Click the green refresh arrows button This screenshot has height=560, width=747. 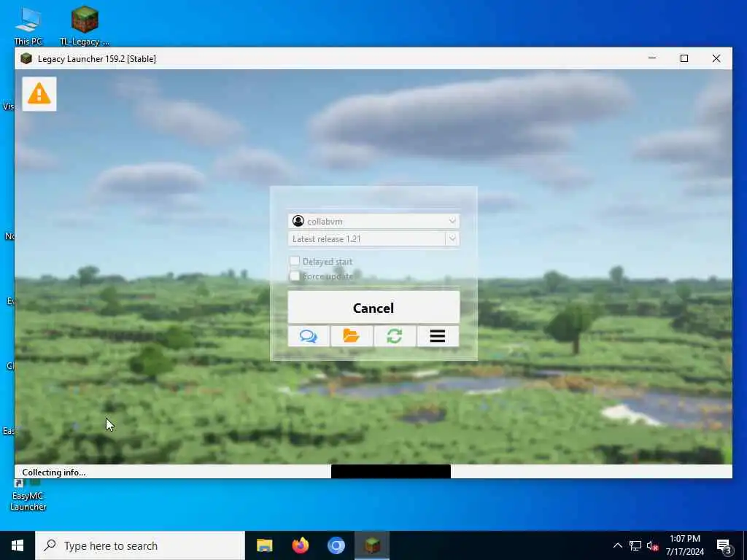[395, 336]
